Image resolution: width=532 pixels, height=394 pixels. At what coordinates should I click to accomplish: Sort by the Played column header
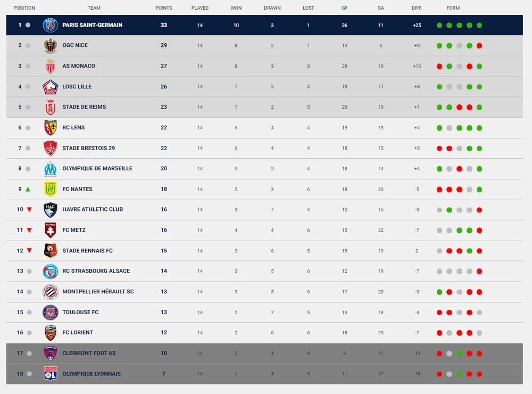[200, 8]
